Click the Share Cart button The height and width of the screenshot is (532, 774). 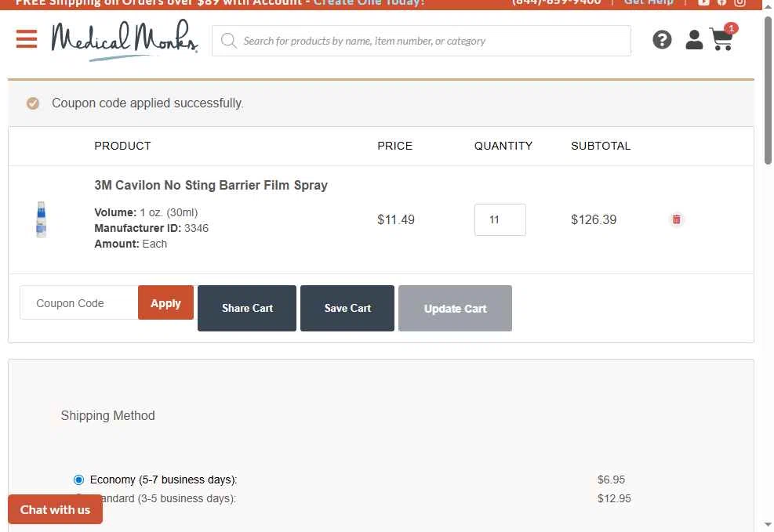pyautogui.click(x=247, y=308)
